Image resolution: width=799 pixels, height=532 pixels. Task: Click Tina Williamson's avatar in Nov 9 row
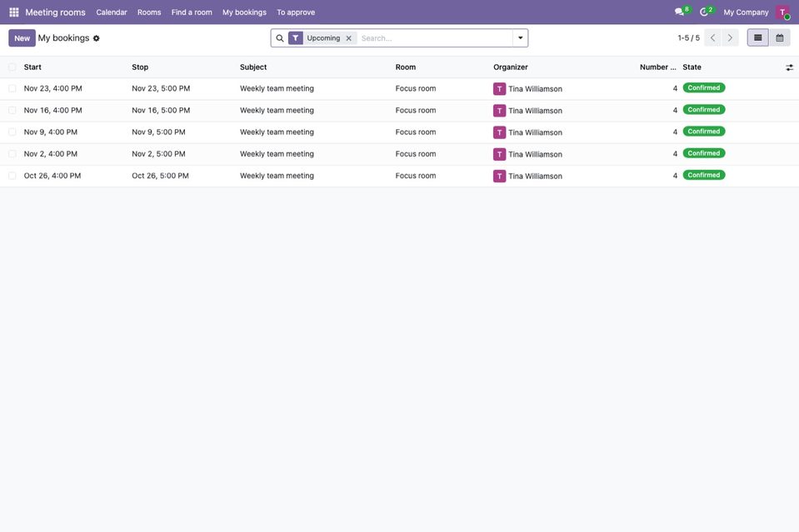point(499,132)
